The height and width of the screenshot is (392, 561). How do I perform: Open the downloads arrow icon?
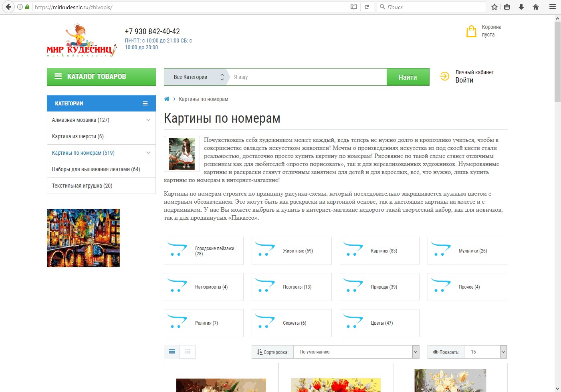tap(521, 7)
